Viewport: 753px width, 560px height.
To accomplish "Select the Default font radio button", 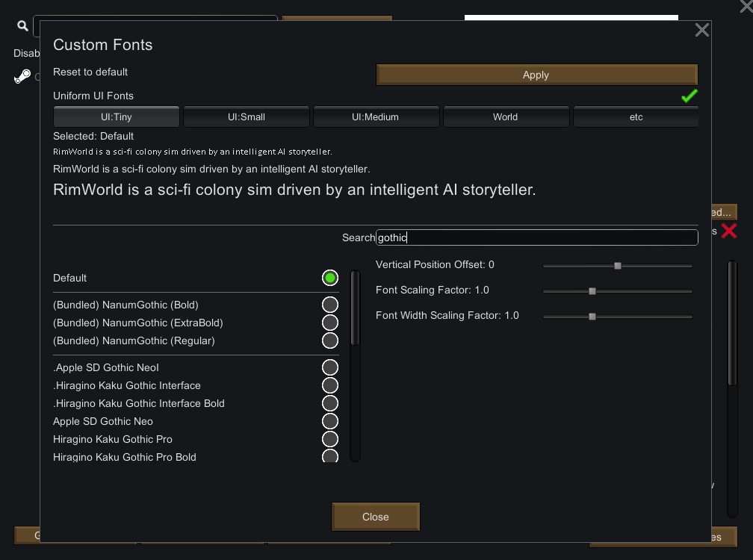I will click(330, 278).
